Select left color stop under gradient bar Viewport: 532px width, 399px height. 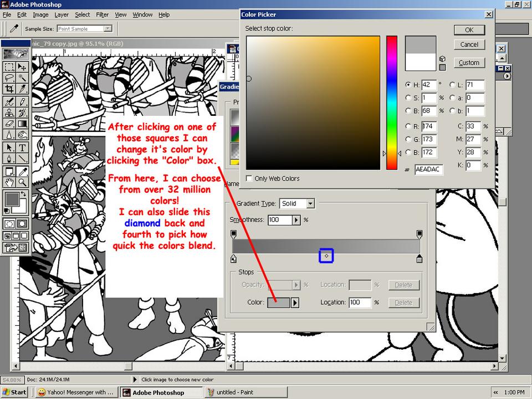[233, 259]
